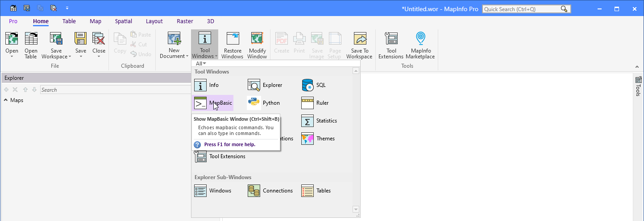Click the Save Workspace icon

click(56, 39)
